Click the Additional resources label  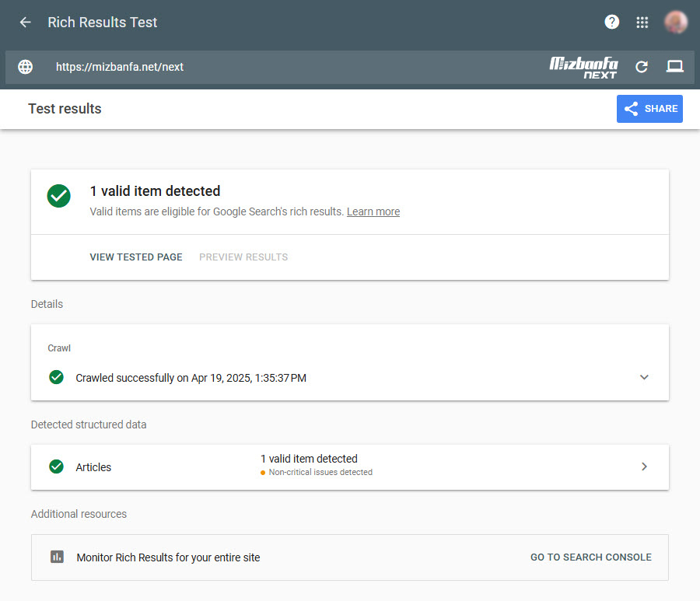pos(79,514)
